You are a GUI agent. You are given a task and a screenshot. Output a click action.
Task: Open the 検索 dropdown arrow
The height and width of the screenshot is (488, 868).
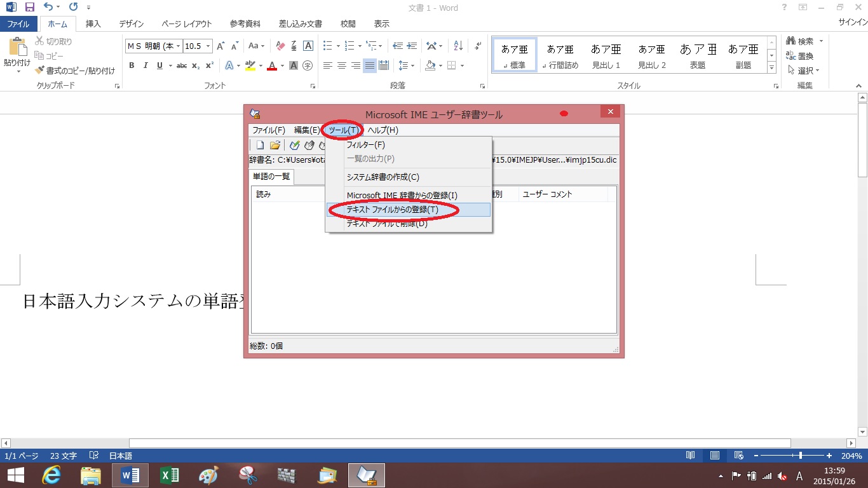coord(821,41)
